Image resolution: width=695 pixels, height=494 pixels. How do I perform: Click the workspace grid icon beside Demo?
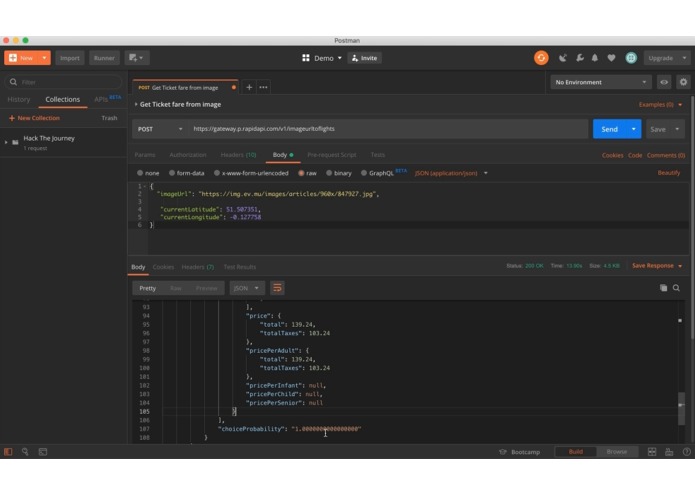click(x=306, y=58)
